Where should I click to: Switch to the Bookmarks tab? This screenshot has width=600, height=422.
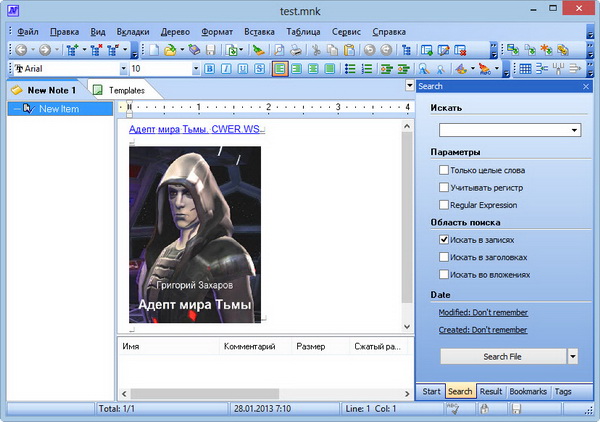click(527, 392)
